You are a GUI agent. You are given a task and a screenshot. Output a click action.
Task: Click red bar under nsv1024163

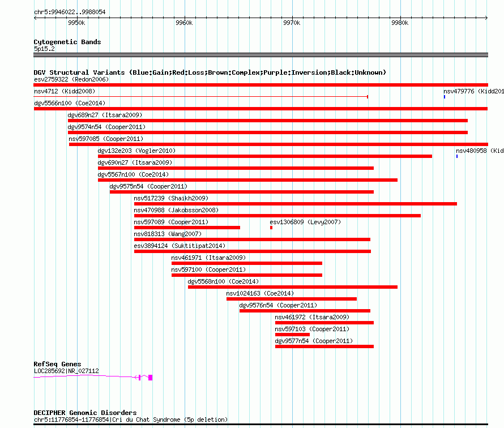point(292,299)
